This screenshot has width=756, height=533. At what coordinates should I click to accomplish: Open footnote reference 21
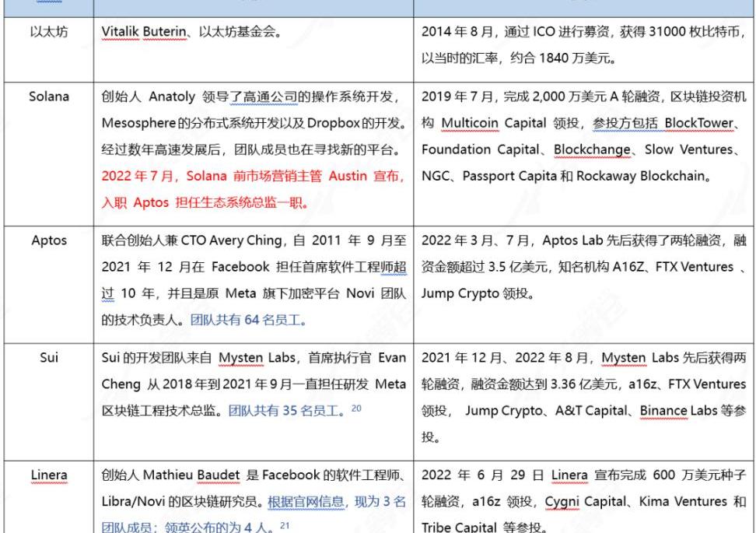click(285, 525)
